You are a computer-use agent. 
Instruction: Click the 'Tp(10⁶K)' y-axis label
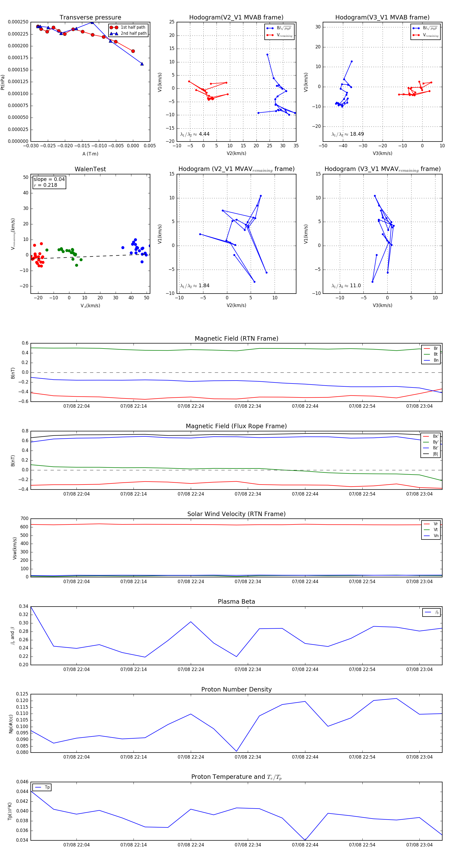[x=9, y=811]
